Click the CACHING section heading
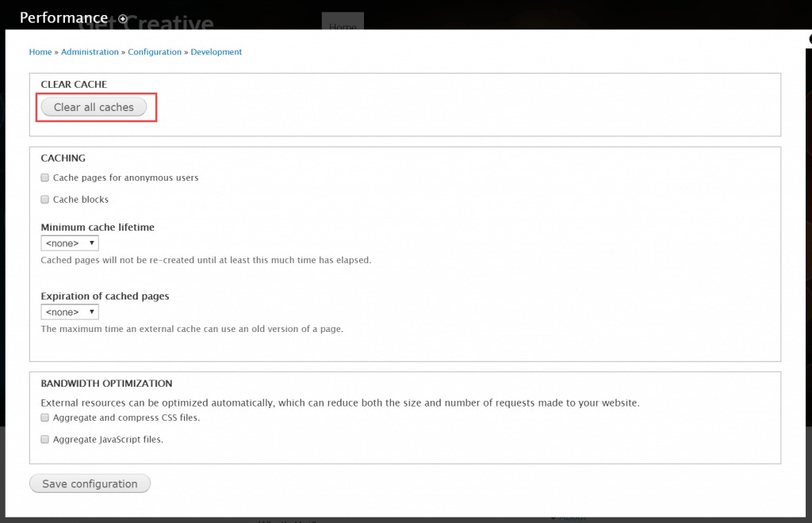Image resolution: width=812 pixels, height=523 pixels. (x=63, y=158)
